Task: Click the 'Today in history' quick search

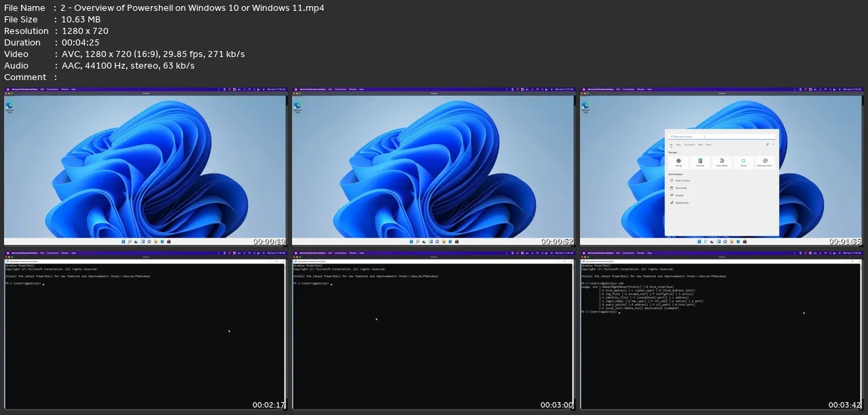Action: point(681,181)
